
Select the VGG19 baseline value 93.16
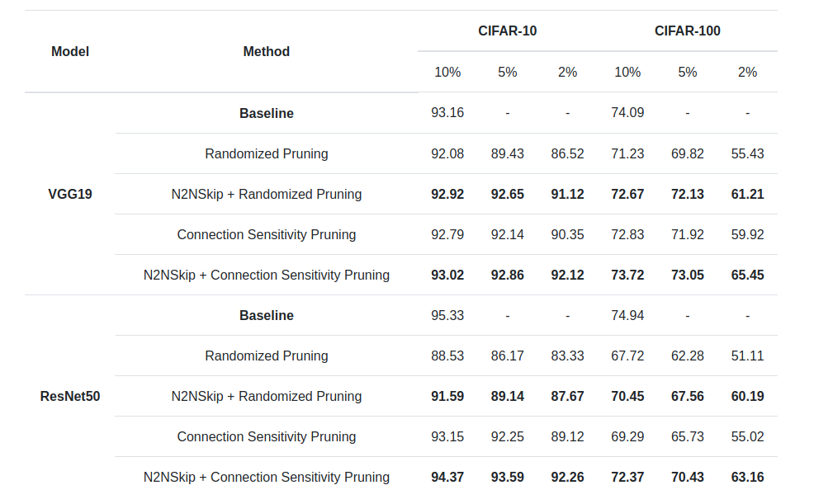coord(447,113)
